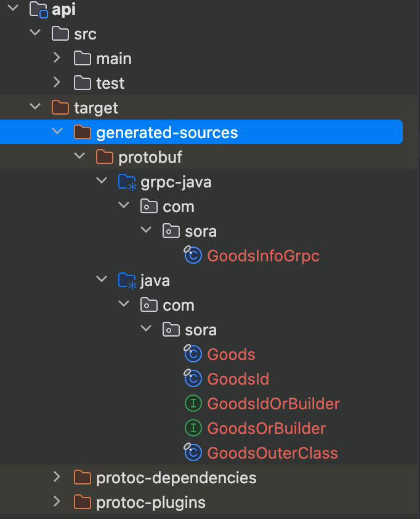Click the api module folder icon
Image resolution: width=420 pixels, height=519 pixels.
(x=38, y=9)
